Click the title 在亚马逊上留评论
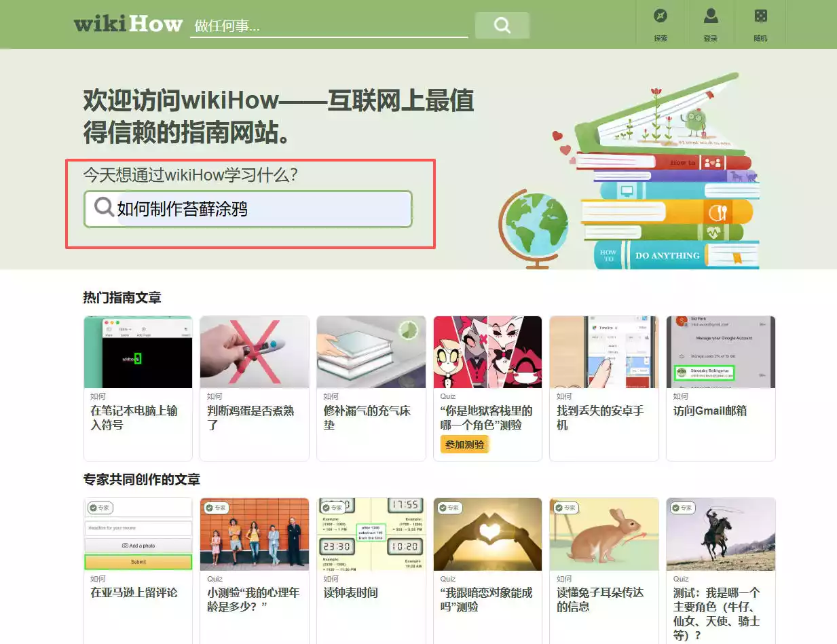 [x=134, y=592]
